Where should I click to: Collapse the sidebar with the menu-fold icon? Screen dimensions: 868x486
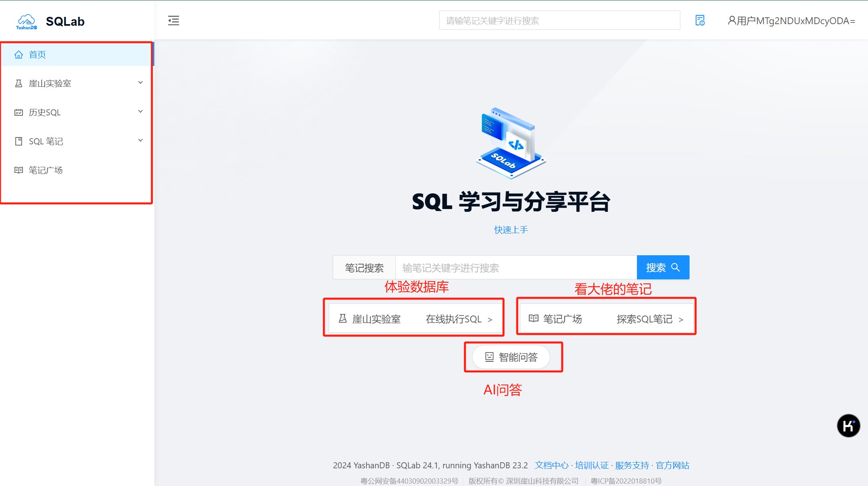tap(174, 21)
